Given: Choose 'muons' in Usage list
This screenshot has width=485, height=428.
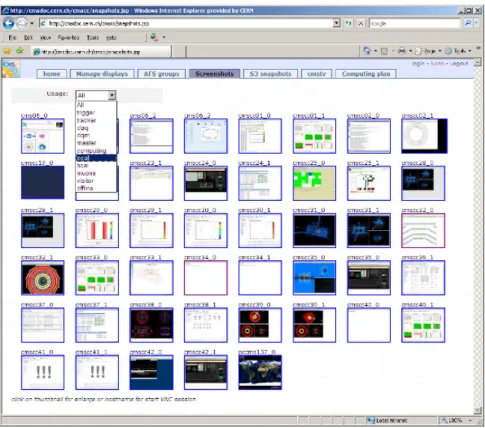Looking at the screenshot, I should (96, 173).
